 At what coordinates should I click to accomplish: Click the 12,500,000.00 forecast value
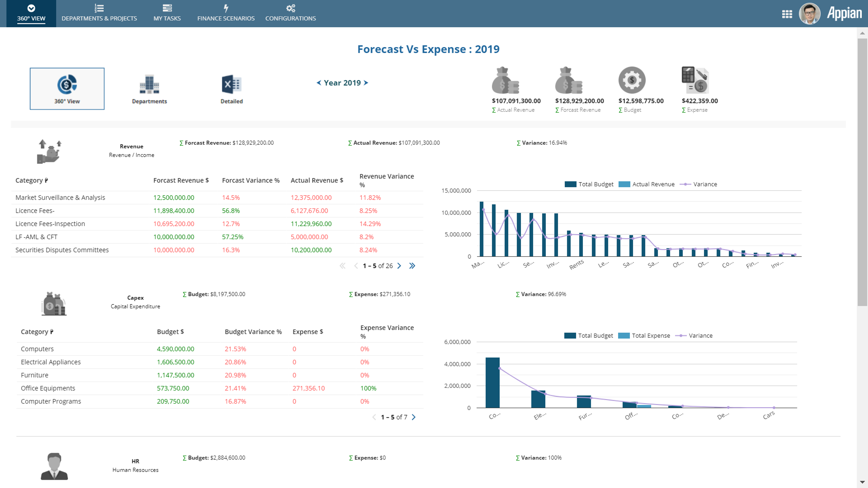click(x=174, y=198)
